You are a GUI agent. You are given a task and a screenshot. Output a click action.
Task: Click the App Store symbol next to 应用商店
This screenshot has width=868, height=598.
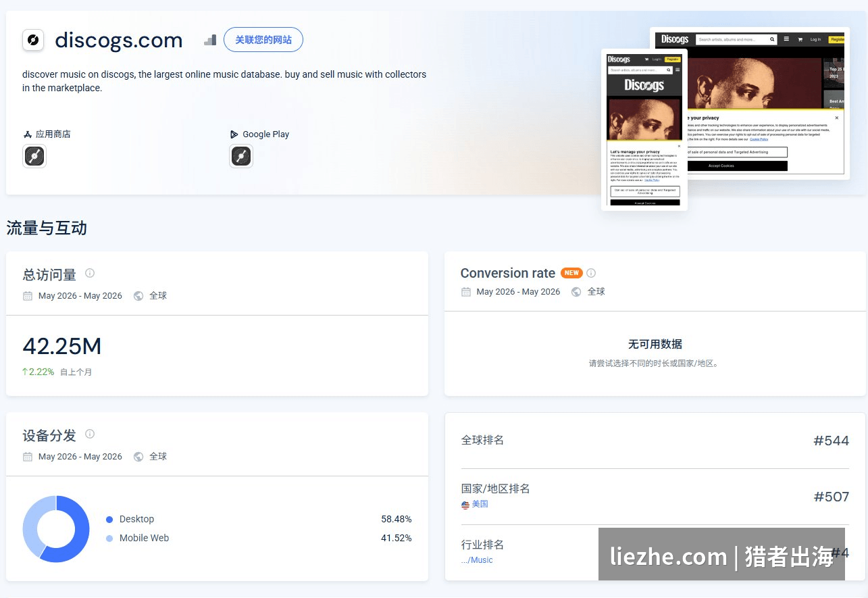click(28, 134)
